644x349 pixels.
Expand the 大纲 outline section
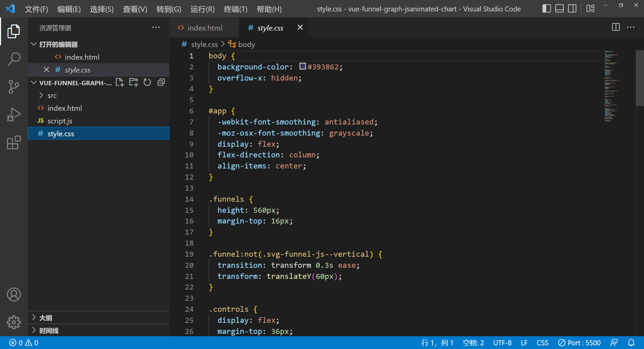(x=46, y=318)
